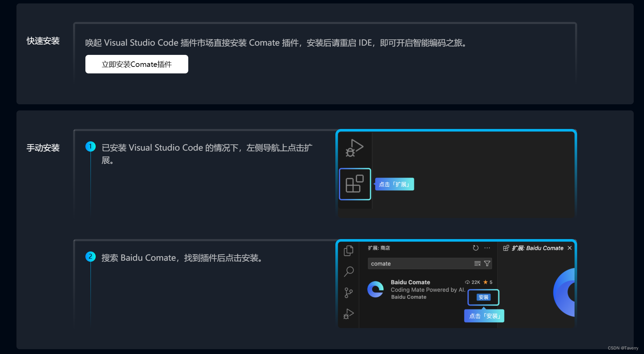Click the 22K download count

coord(473,282)
